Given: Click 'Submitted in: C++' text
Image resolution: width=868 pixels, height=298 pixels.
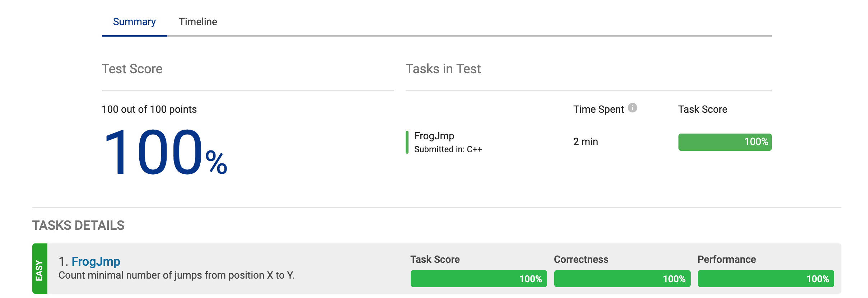Looking at the screenshot, I should (x=448, y=149).
